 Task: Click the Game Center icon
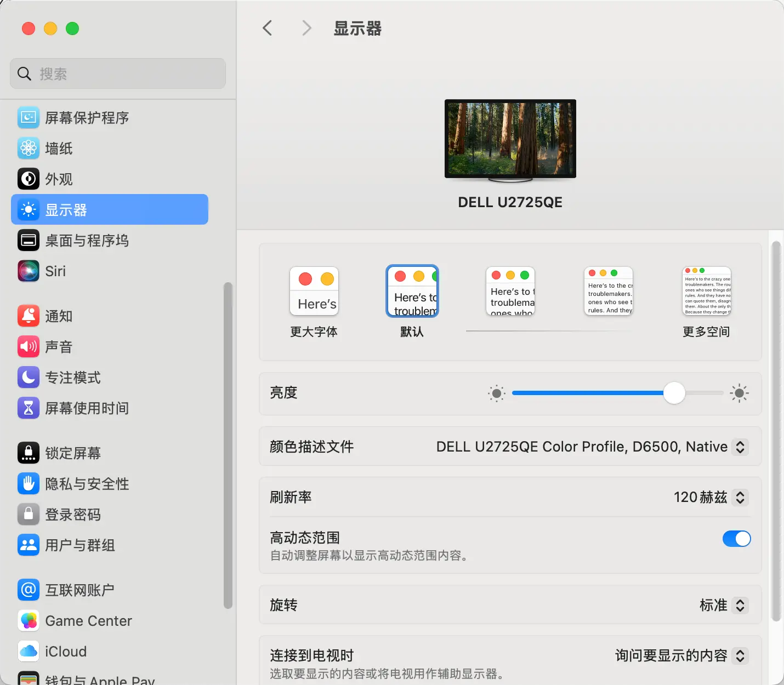coord(29,620)
